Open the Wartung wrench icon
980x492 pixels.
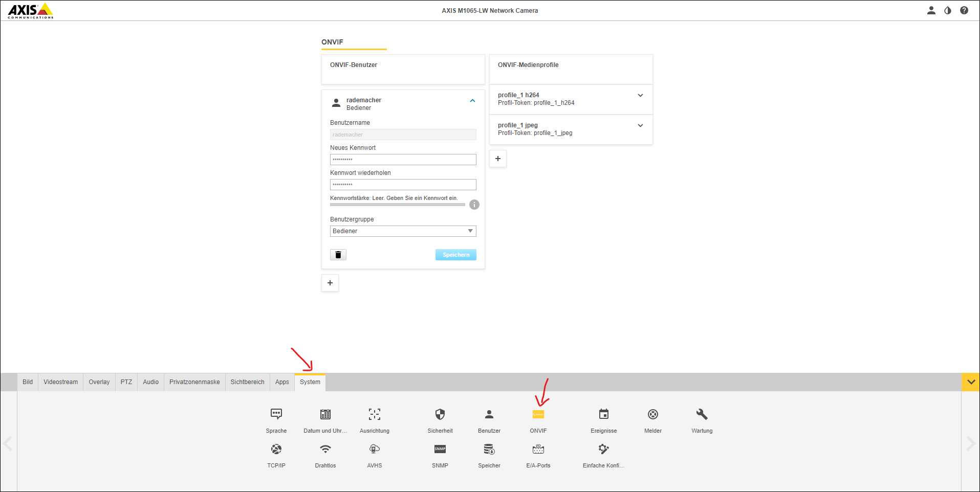point(702,414)
